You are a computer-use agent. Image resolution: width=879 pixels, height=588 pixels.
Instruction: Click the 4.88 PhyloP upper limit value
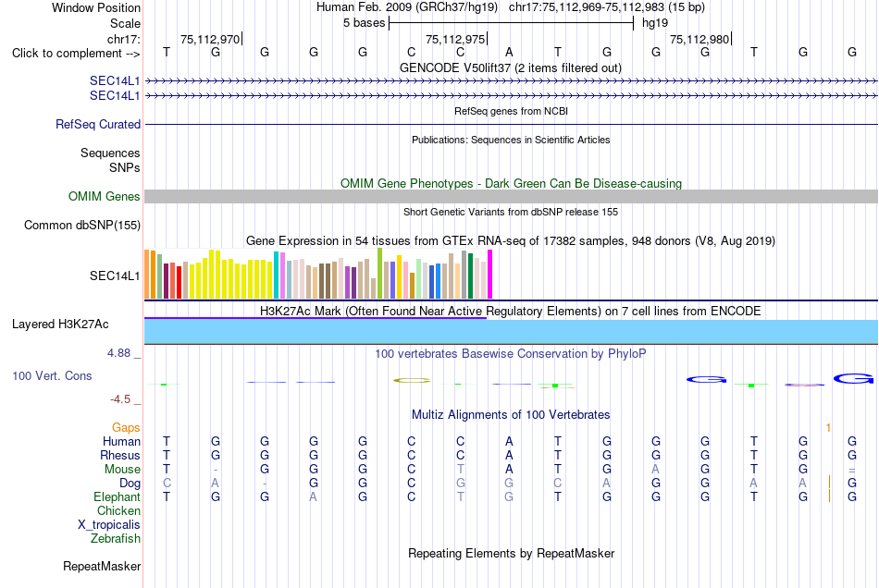pyautogui.click(x=118, y=353)
